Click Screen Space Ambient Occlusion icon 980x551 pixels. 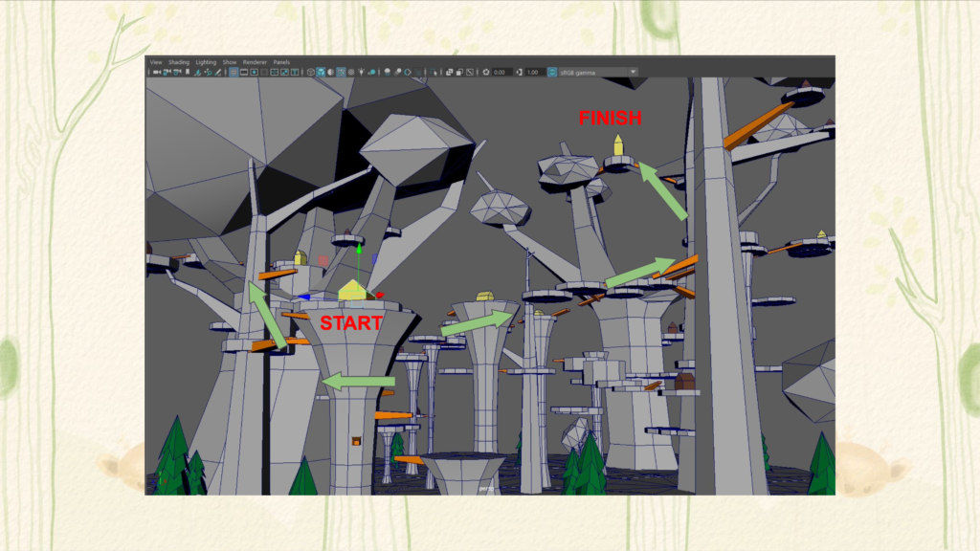pyautogui.click(x=387, y=73)
